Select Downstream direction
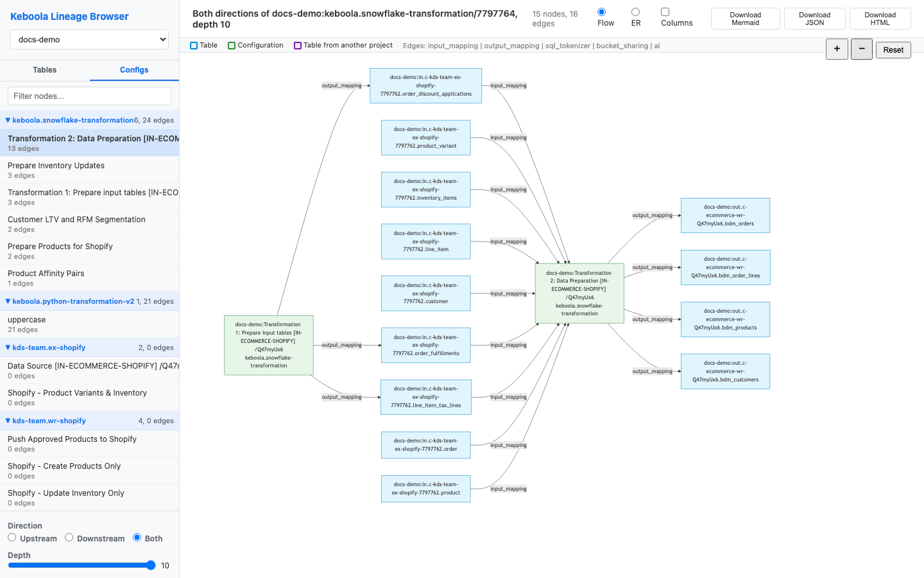The height and width of the screenshot is (578, 924). 69,538
